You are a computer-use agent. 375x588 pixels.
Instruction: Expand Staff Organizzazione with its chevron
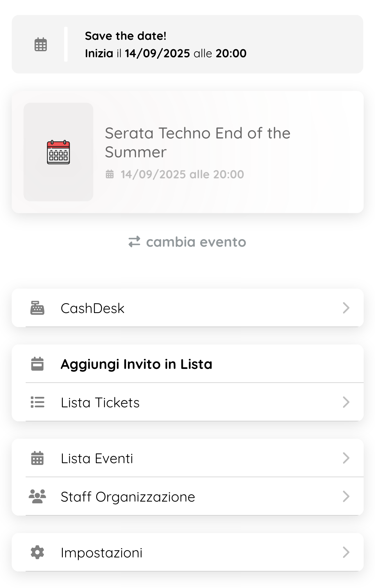[x=346, y=497]
